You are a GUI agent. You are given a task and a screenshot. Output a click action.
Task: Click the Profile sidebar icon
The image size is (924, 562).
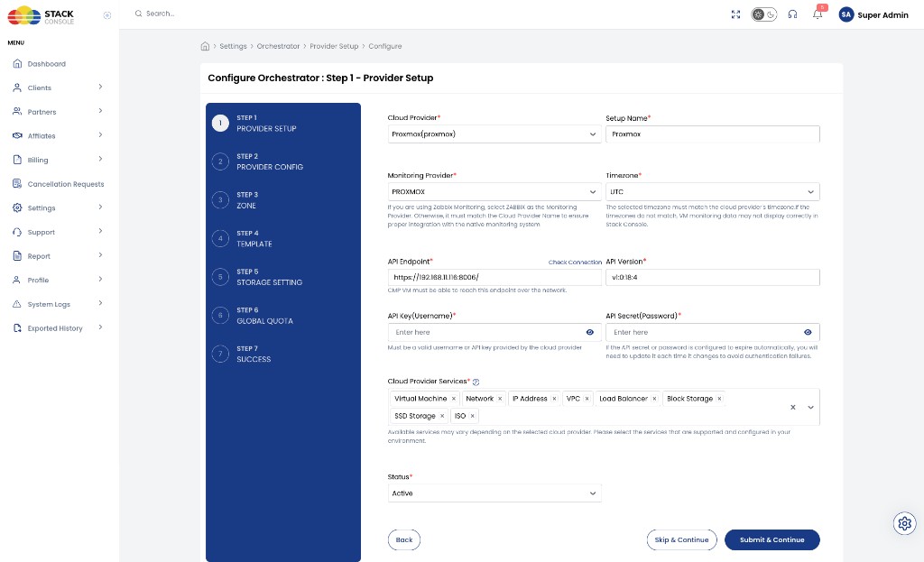tap(17, 280)
